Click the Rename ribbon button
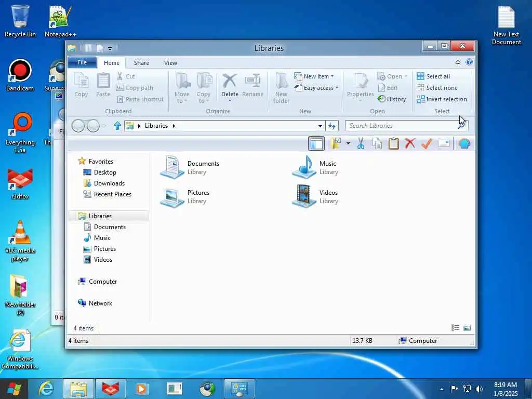532x399 pixels. 253,86
